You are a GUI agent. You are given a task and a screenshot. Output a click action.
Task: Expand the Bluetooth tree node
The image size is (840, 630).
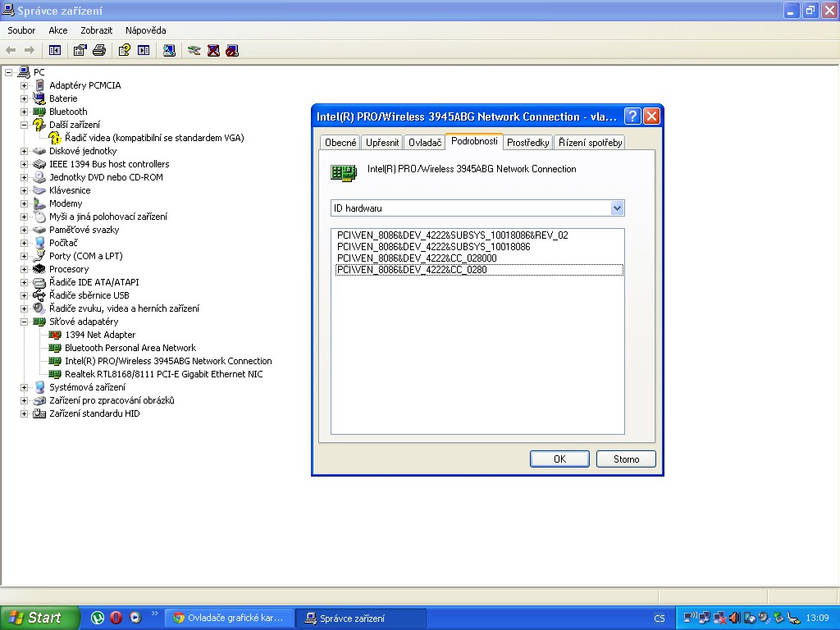coord(25,112)
